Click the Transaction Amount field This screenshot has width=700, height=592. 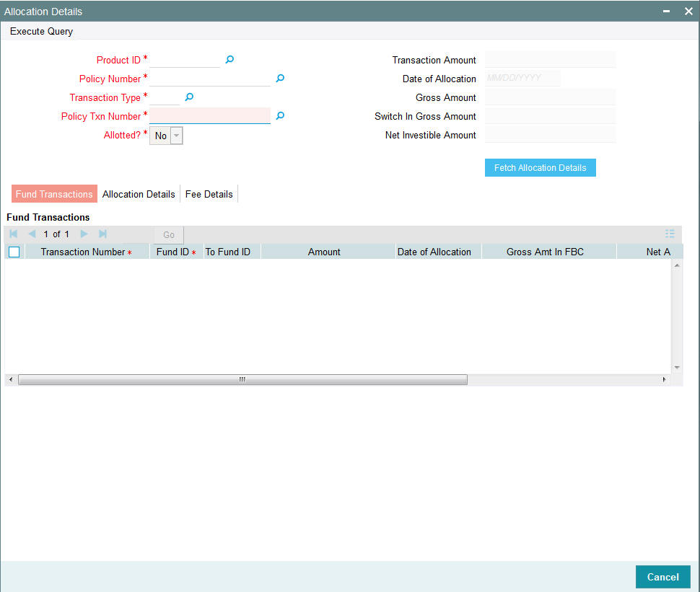click(550, 59)
